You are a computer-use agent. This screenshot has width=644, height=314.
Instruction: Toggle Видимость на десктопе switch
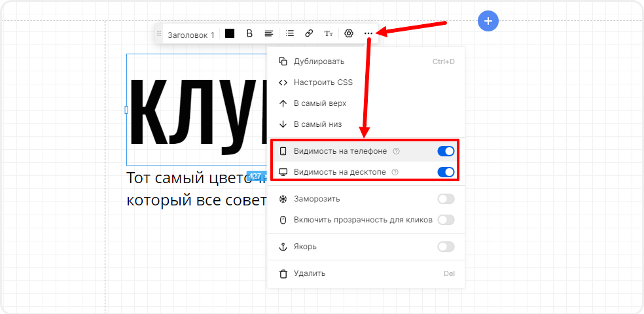click(x=446, y=172)
